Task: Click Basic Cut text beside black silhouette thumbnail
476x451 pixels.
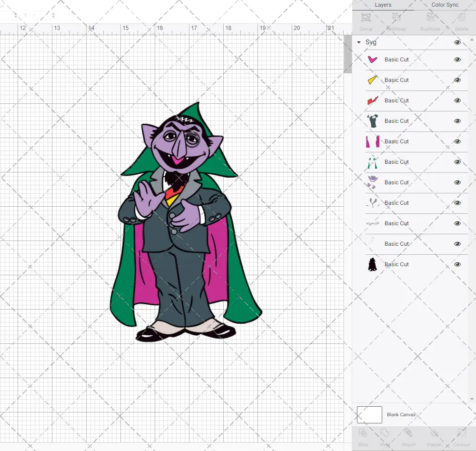Action: tap(397, 264)
